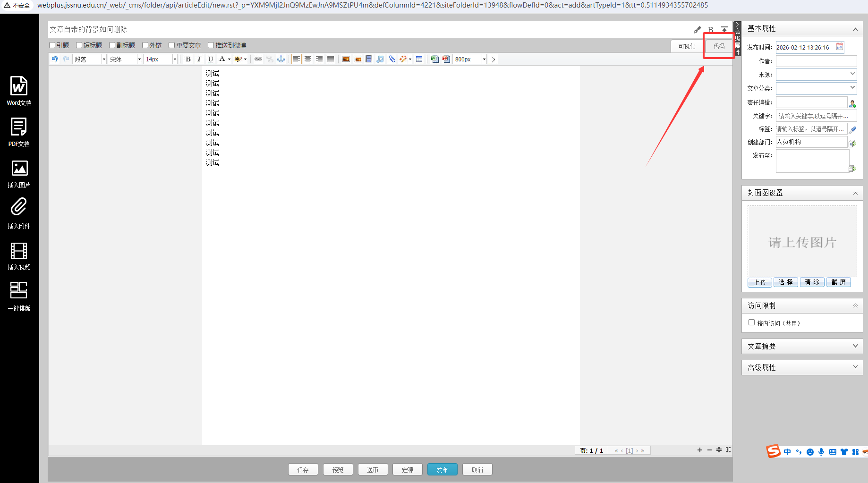Expand the 文章摘要 panel

point(802,346)
